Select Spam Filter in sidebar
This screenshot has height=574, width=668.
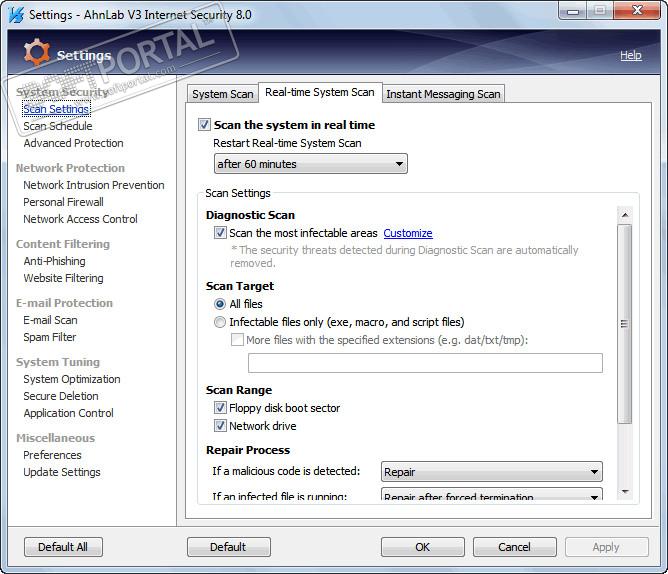pos(49,337)
